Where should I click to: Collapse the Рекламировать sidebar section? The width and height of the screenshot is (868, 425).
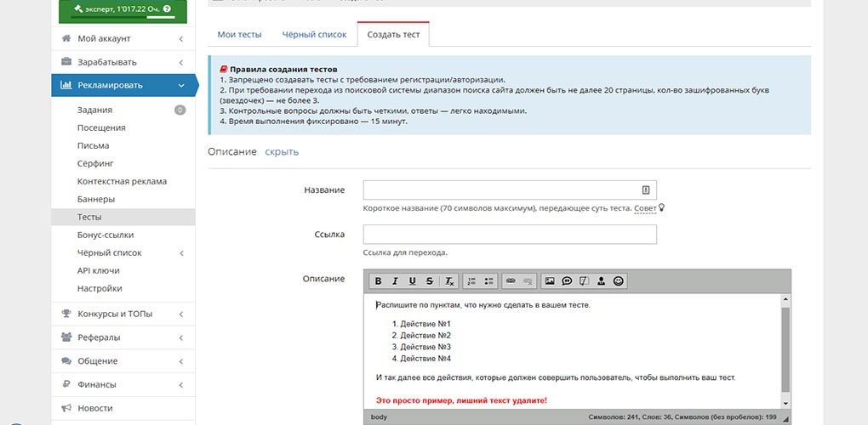point(123,86)
